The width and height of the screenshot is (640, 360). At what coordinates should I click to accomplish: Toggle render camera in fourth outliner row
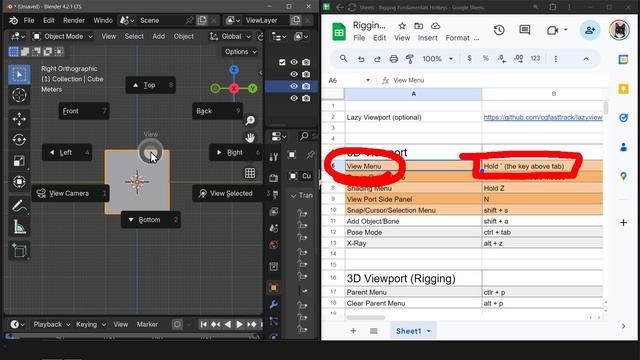click(x=306, y=98)
